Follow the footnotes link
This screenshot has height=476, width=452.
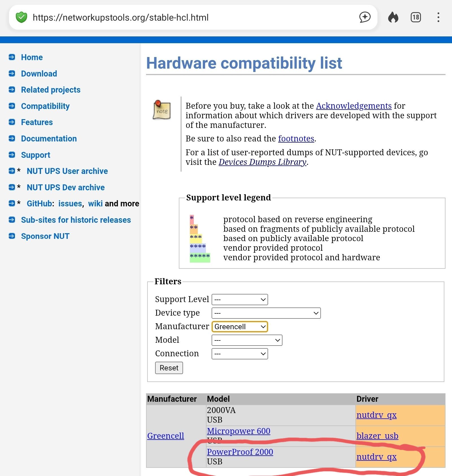click(296, 139)
